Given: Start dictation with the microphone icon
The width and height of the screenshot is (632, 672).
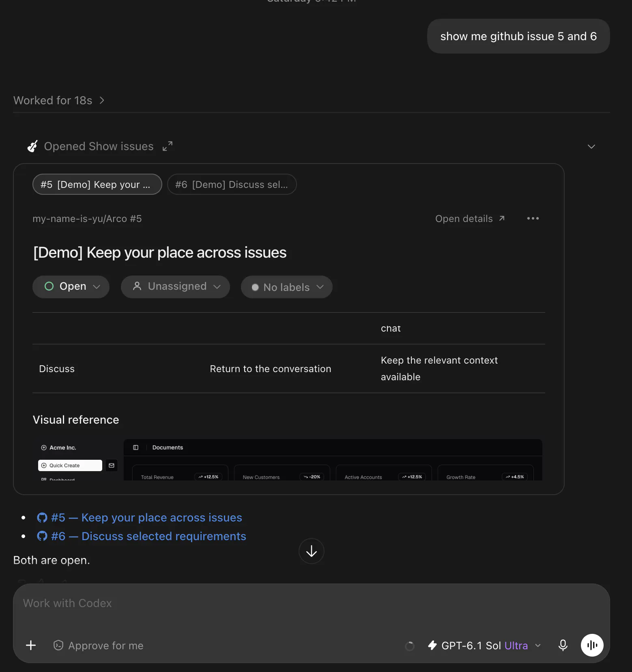Looking at the screenshot, I should pyautogui.click(x=563, y=645).
